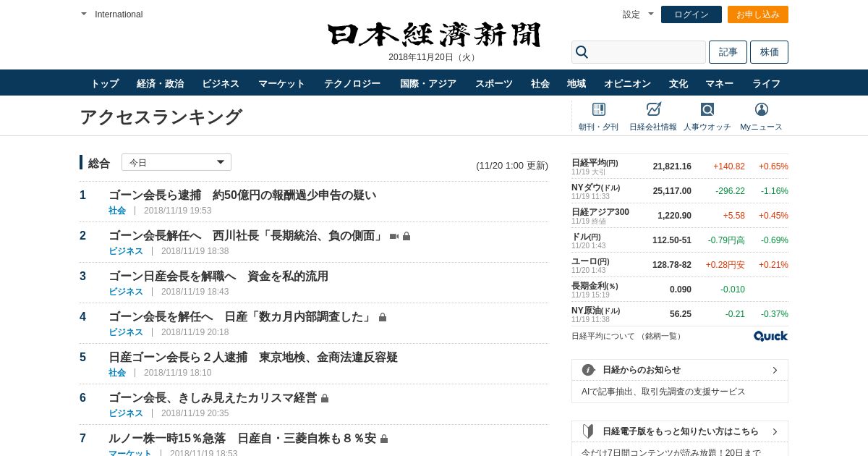Click the 株価 search button
The width and height of the screenshot is (868, 456).
click(769, 52)
